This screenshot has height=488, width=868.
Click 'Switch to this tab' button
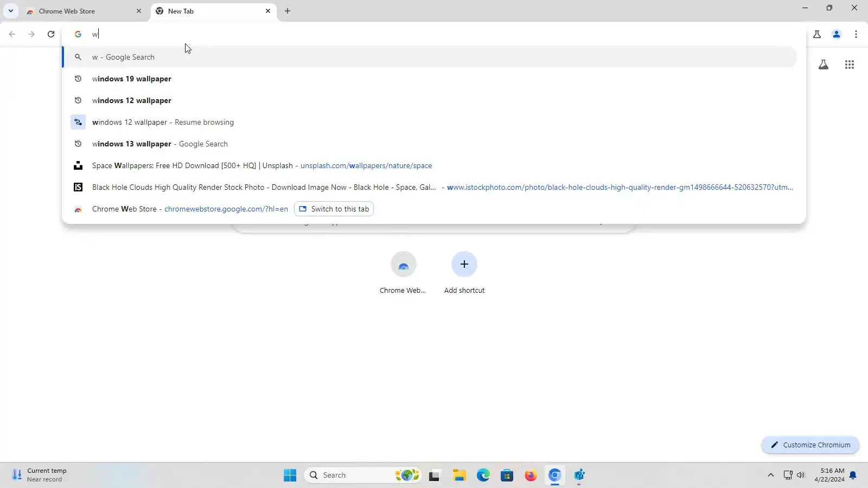tap(334, 209)
